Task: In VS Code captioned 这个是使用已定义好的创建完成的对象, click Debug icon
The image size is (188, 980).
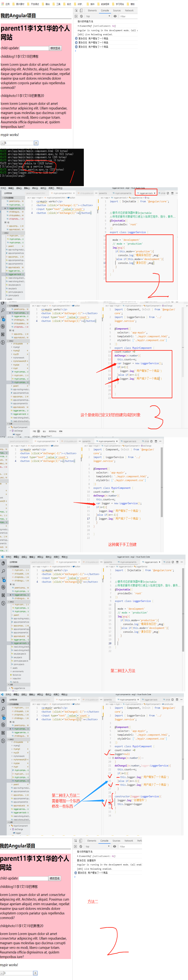Action: click(x=3, y=326)
